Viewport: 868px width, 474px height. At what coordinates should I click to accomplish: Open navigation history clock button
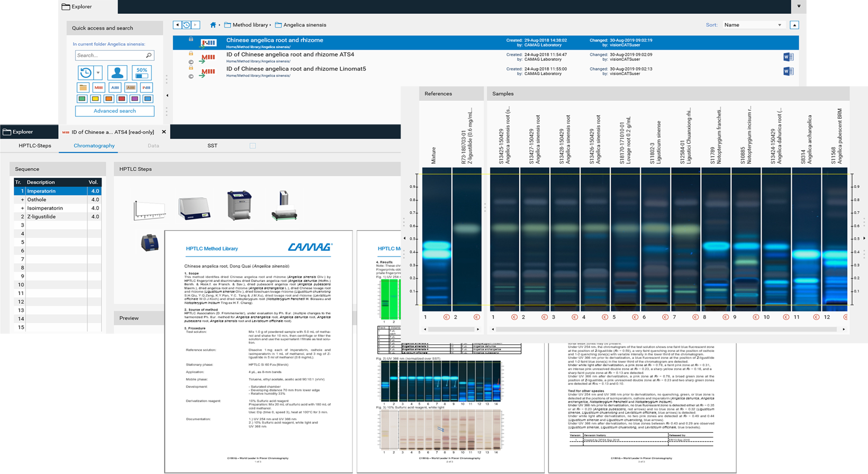point(186,25)
